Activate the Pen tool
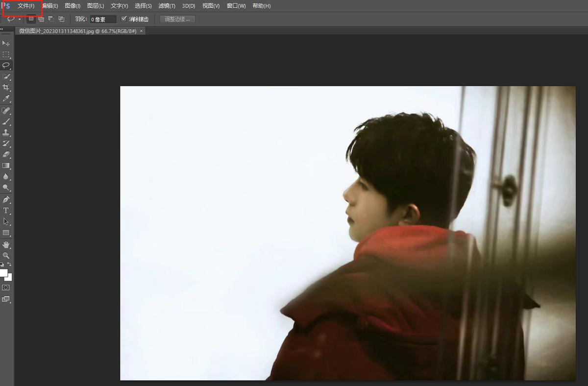This screenshot has height=386, width=588. point(6,199)
